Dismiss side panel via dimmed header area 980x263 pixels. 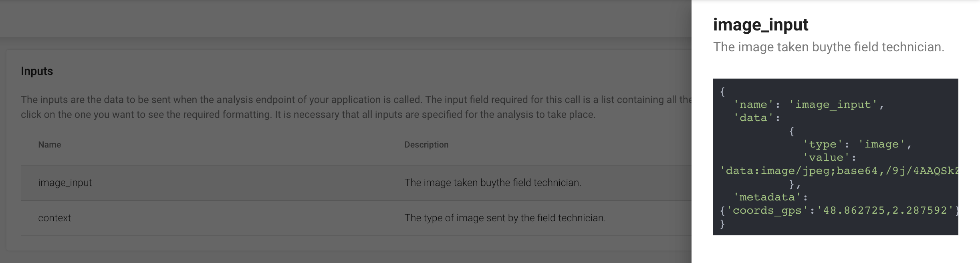click(345, 18)
